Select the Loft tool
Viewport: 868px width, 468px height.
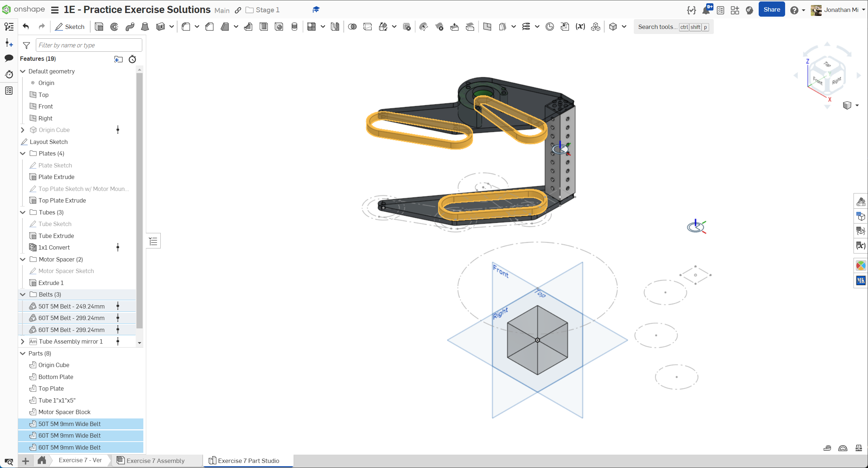[x=145, y=27]
